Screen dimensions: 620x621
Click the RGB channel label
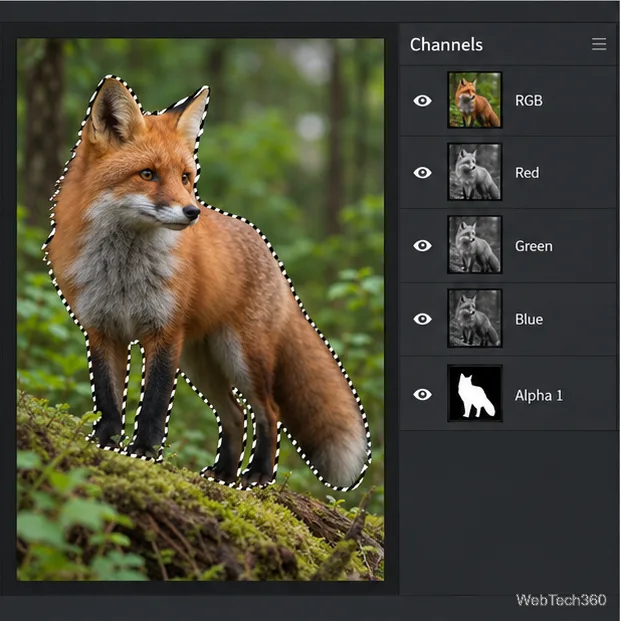coord(529,101)
